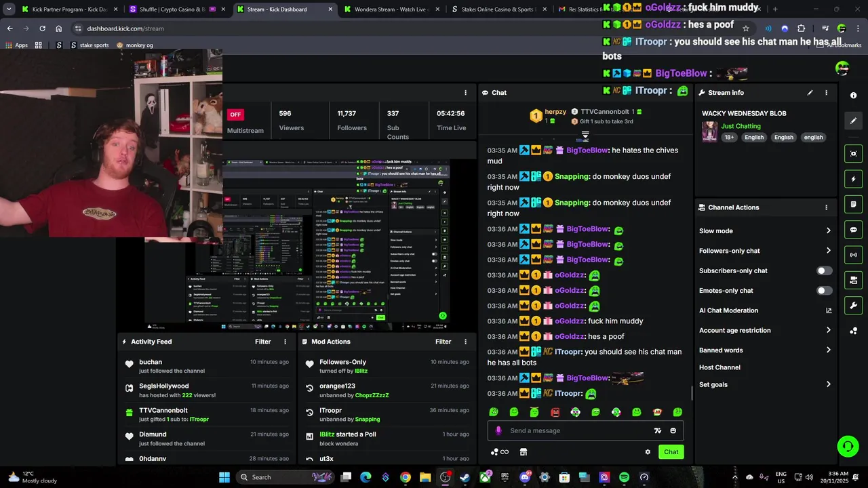
Task: Click the screen capture icon in right sidebar
Action: [x=854, y=154]
